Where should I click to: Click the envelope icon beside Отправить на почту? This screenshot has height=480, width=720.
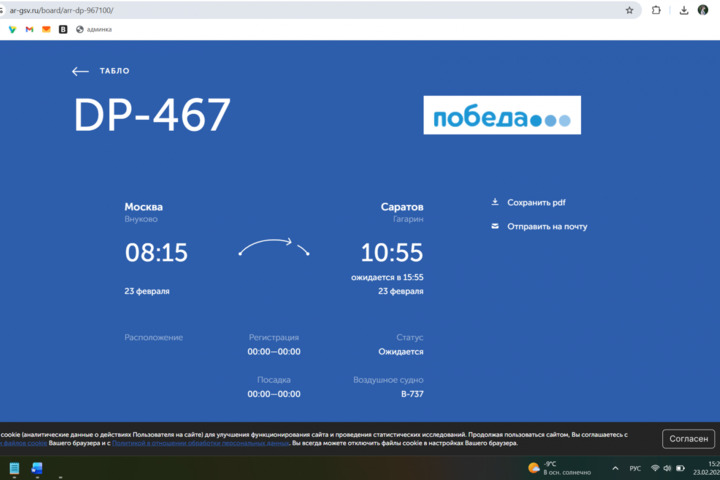[494, 226]
